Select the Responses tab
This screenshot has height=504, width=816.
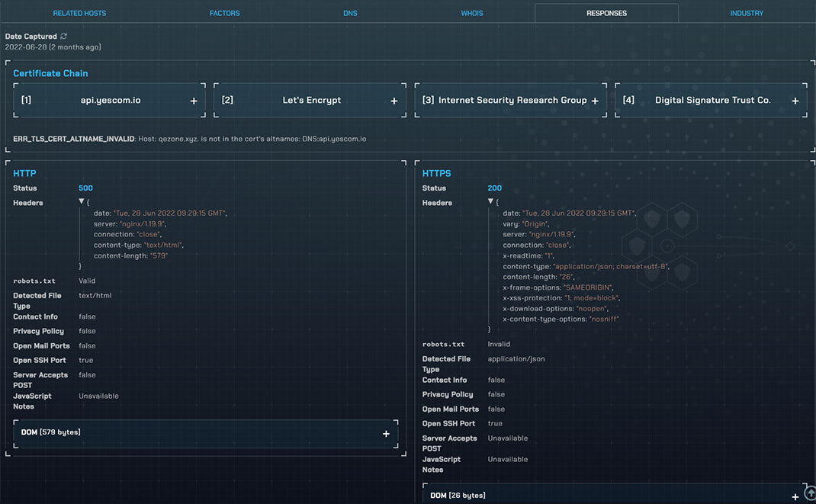click(607, 13)
